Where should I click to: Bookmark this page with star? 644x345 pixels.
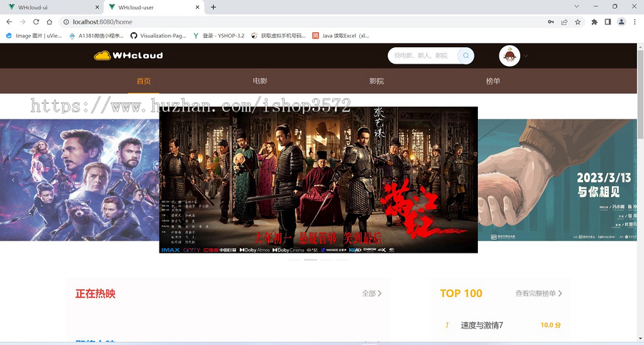(578, 21)
